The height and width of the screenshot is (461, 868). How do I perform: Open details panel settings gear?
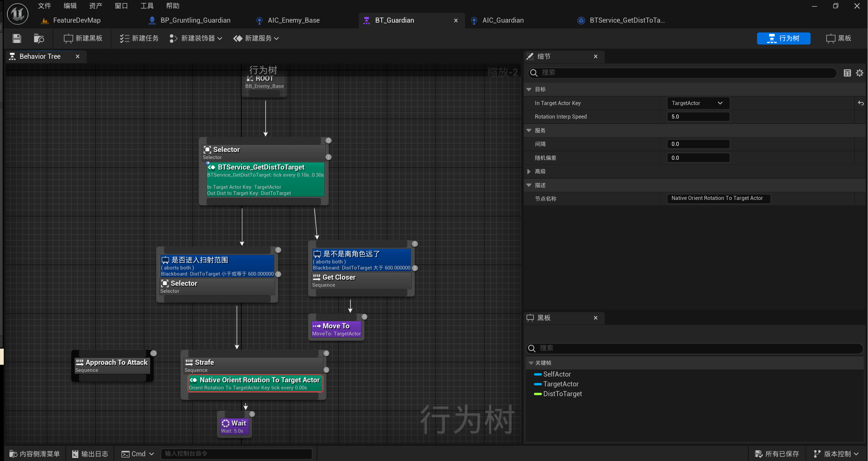[x=860, y=73]
